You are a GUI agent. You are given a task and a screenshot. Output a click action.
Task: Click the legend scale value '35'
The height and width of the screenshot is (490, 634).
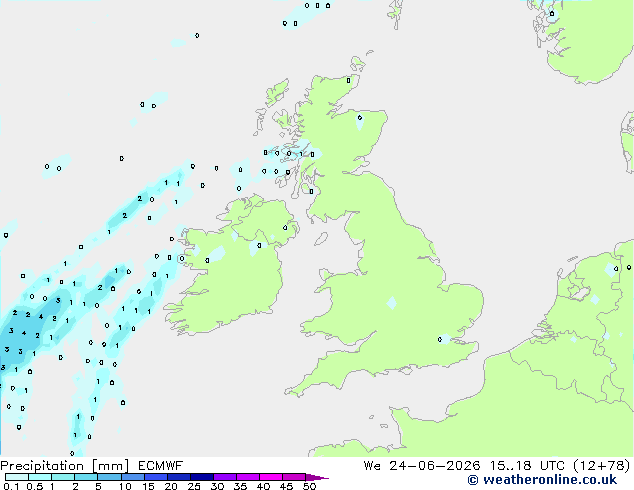tap(240, 486)
